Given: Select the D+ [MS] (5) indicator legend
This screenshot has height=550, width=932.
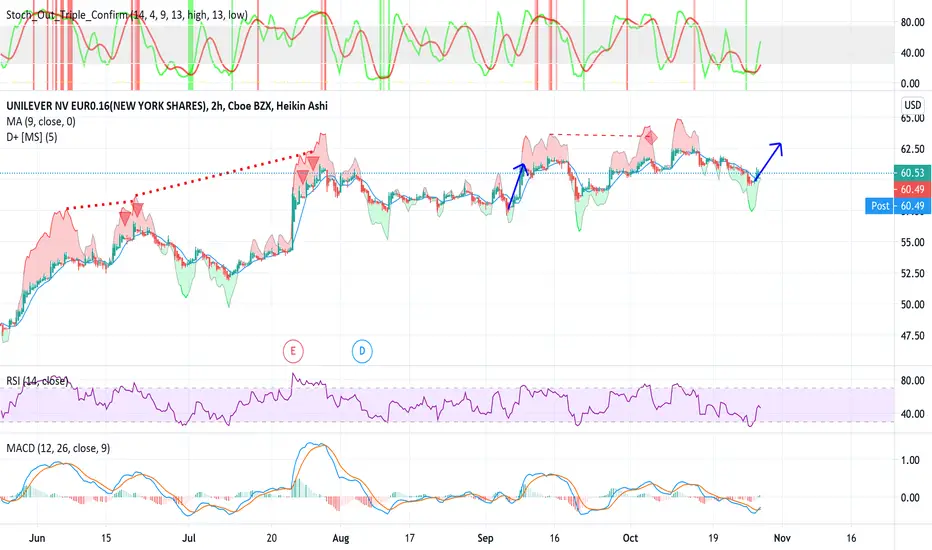Looking at the screenshot, I should click(32, 137).
